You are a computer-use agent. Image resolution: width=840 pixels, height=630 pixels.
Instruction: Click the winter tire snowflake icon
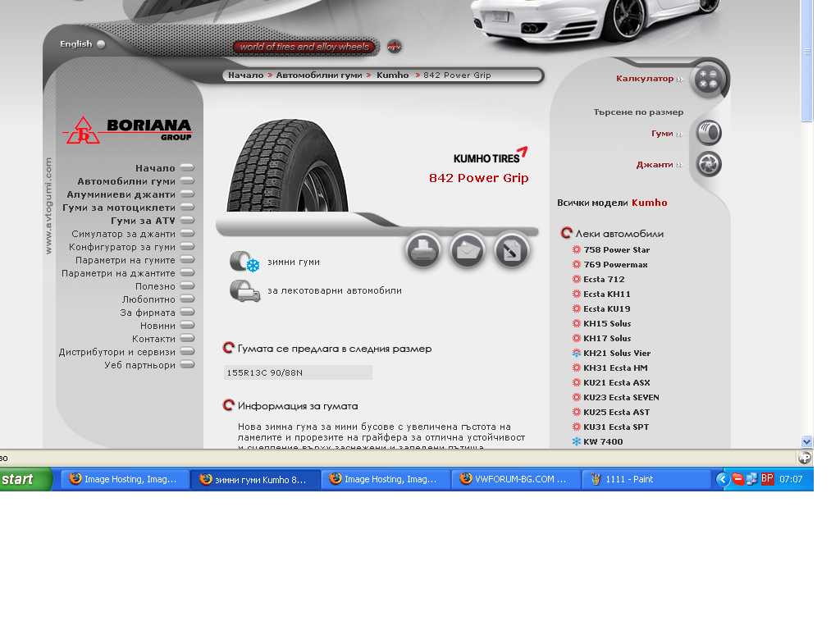pyautogui.click(x=244, y=262)
